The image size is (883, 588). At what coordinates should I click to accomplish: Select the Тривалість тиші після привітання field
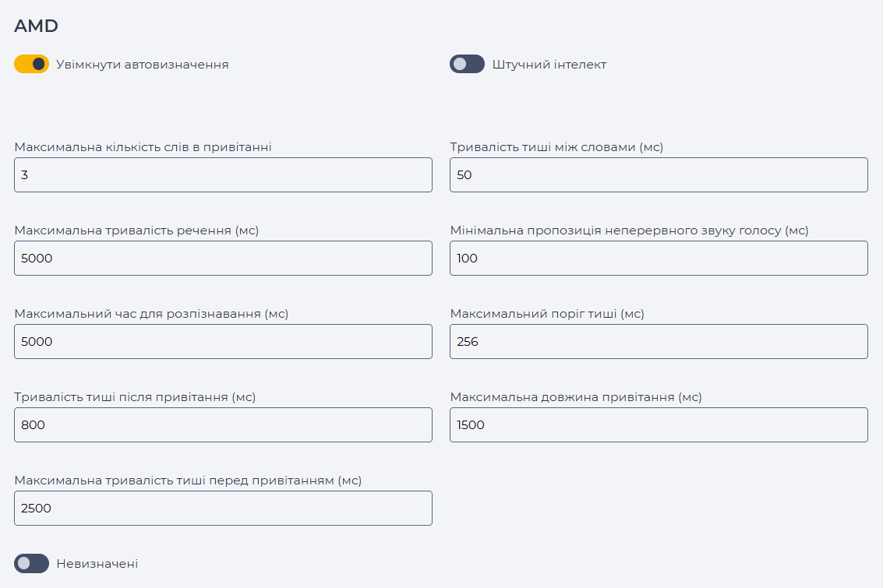[x=223, y=424]
